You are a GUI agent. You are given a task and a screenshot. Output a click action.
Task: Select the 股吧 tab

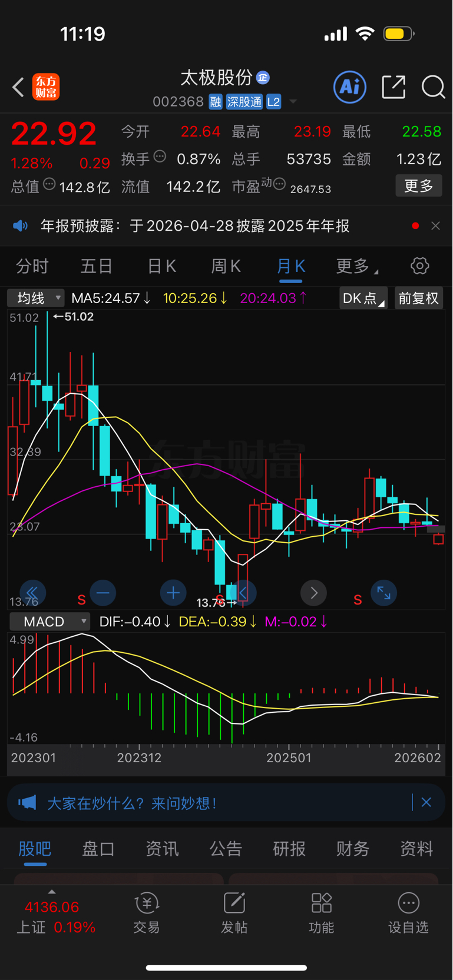click(35, 849)
